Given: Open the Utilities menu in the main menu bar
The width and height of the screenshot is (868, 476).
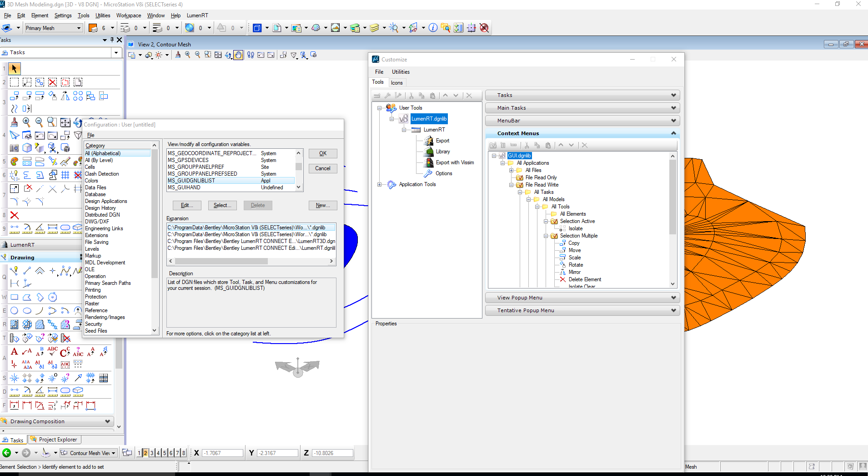Looking at the screenshot, I should [103, 15].
